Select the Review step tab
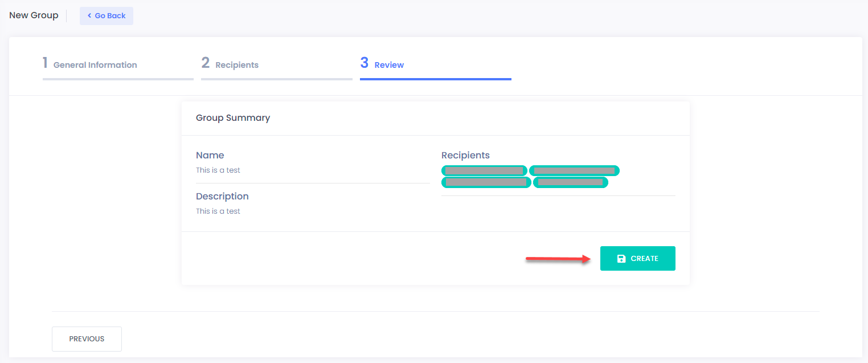This screenshot has width=868, height=363. [389, 65]
